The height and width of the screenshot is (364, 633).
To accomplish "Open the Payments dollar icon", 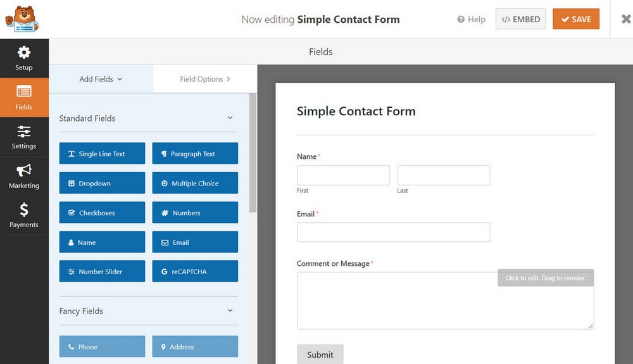I will coord(24,210).
